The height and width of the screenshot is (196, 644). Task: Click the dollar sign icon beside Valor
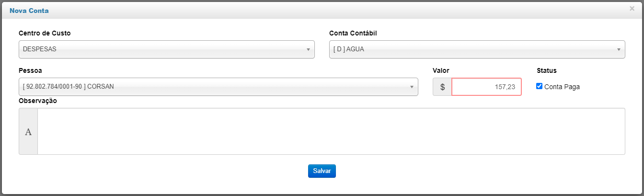coord(442,87)
